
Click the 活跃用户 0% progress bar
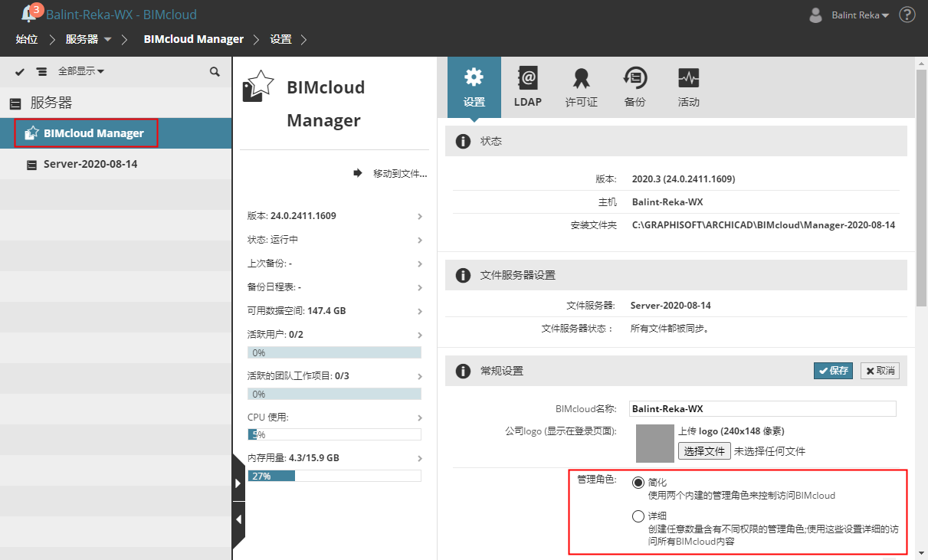pyautogui.click(x=334, y=352)
